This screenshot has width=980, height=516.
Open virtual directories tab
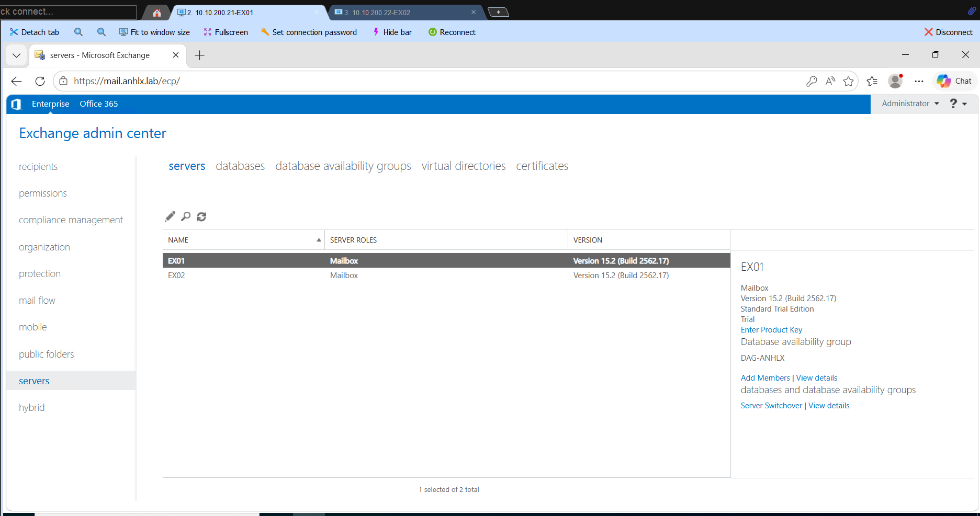(464, 166)
